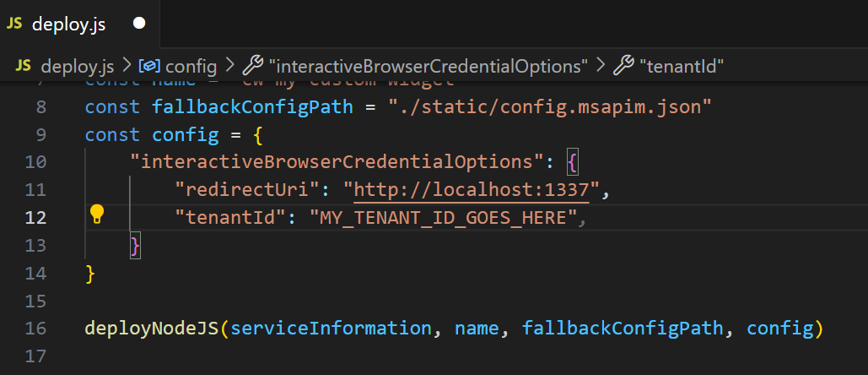
Task: Click the "./static/config.msapim.json" string
Action: click(549, 106)
